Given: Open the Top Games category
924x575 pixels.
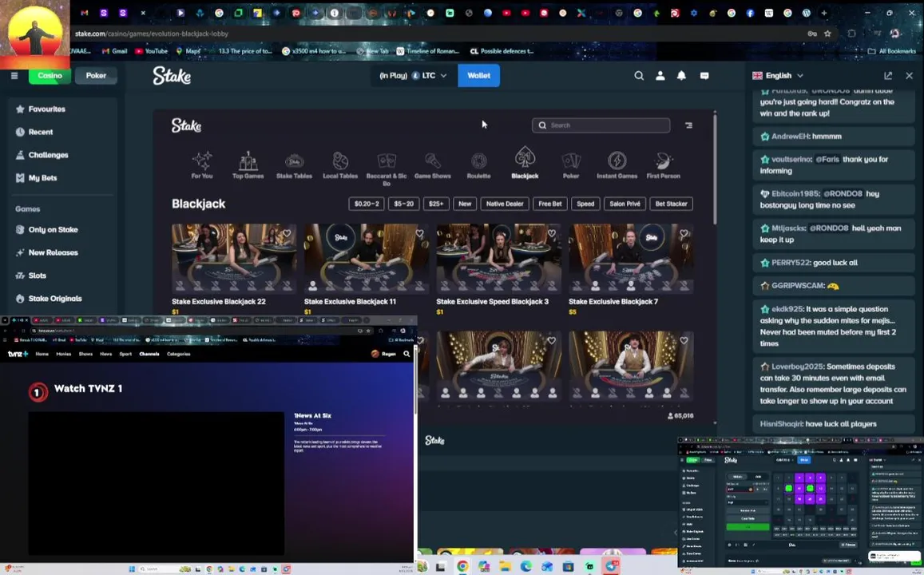Looking at the screenshot, I should coord(248,165).
